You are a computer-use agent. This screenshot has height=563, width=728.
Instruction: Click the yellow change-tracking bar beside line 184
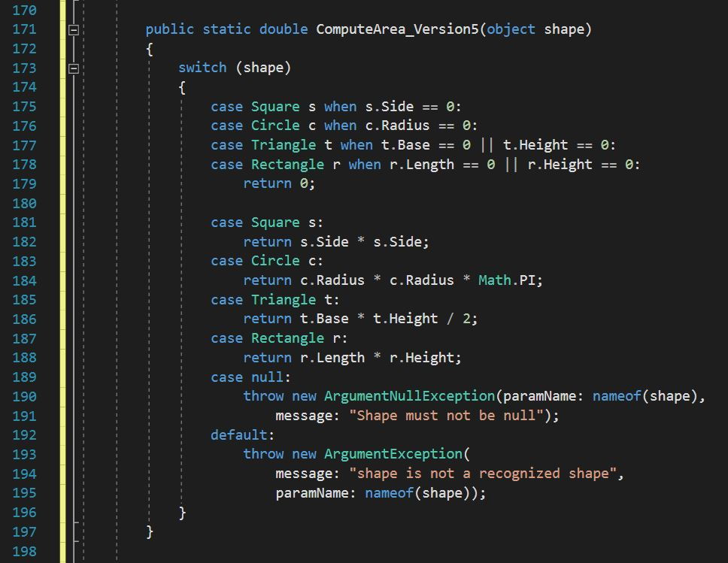pos(62,280)
